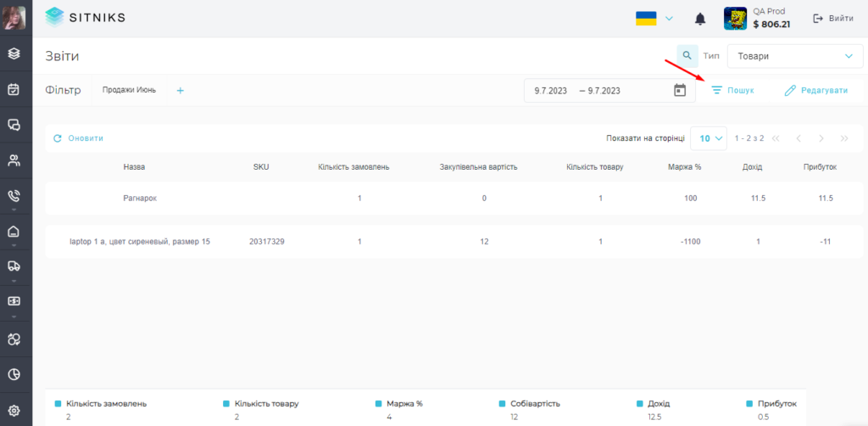Open the integrations circles sidebar icon
Screen dimensions: 868x426
(x=14, y=339)
